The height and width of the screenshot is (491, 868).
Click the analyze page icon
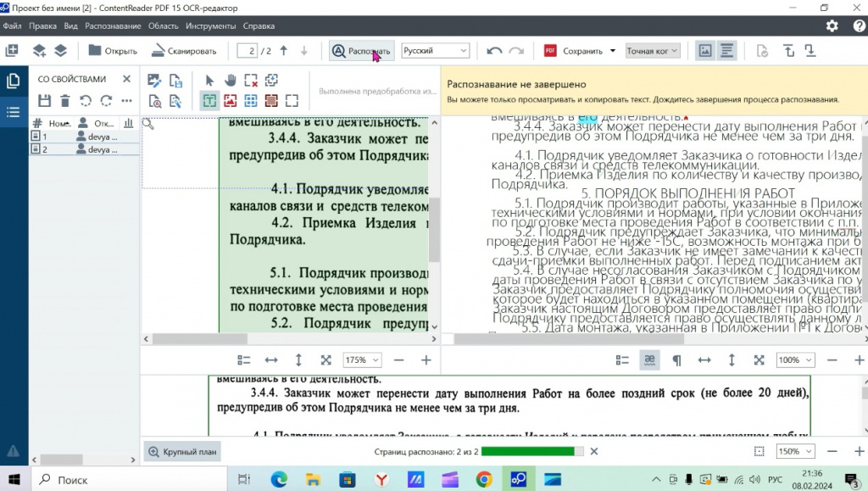coord(155,101)
